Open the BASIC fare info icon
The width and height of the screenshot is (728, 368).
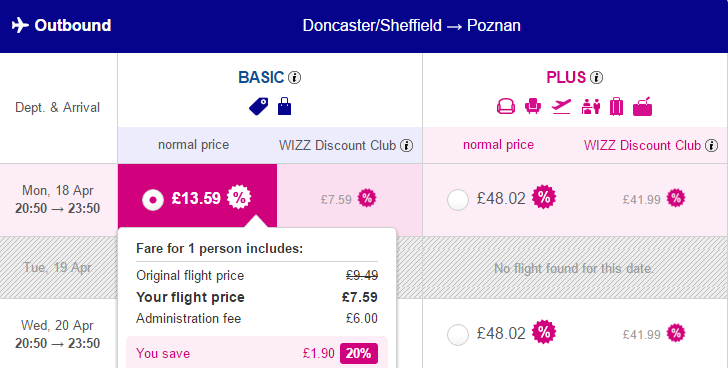point(294,77)
